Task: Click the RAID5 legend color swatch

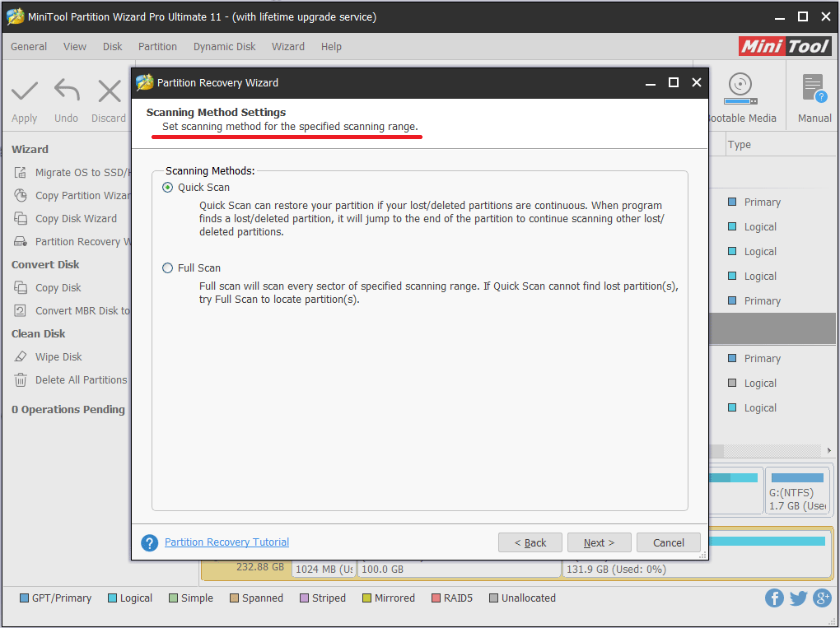Action: coord(436,598)
